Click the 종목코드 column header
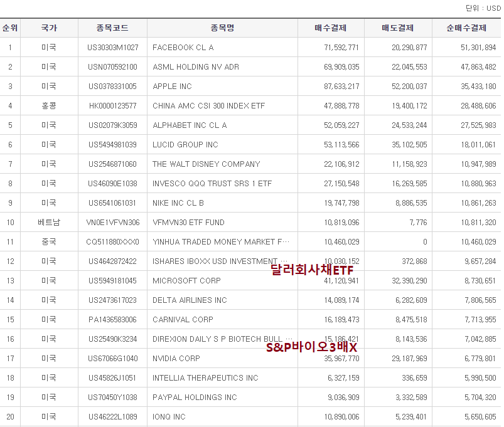The image size is (504, 427). coord(112,28)
